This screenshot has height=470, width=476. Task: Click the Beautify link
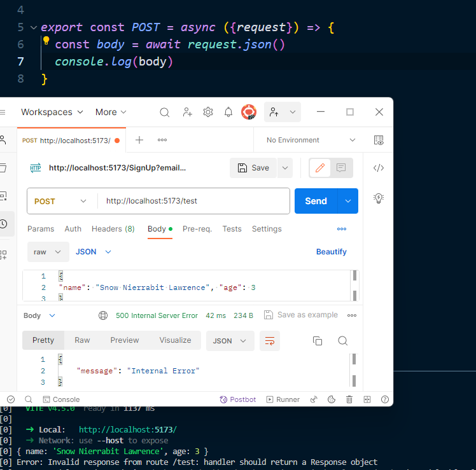pyautogui.click(x=331, y=252)
